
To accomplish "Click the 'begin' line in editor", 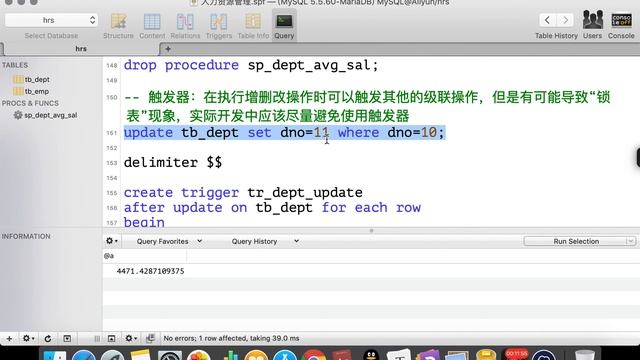I will pos(144,222).
